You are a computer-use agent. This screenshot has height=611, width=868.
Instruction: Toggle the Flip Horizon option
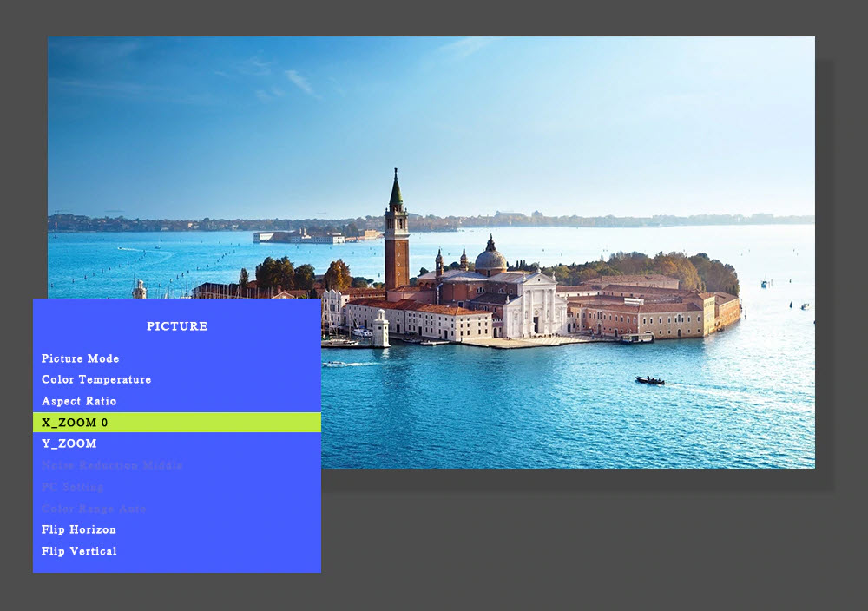(x=79, y=529)
